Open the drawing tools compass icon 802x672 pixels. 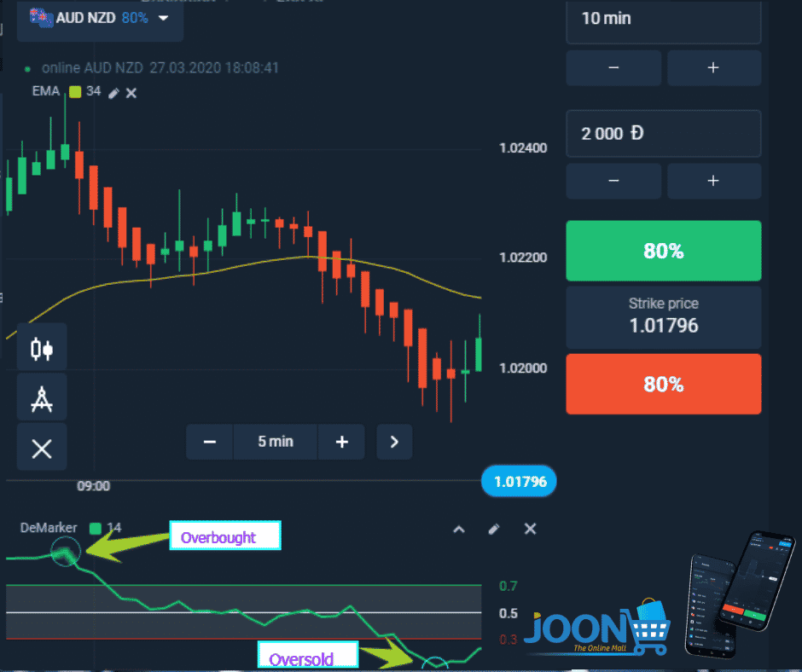pos(42,398)
